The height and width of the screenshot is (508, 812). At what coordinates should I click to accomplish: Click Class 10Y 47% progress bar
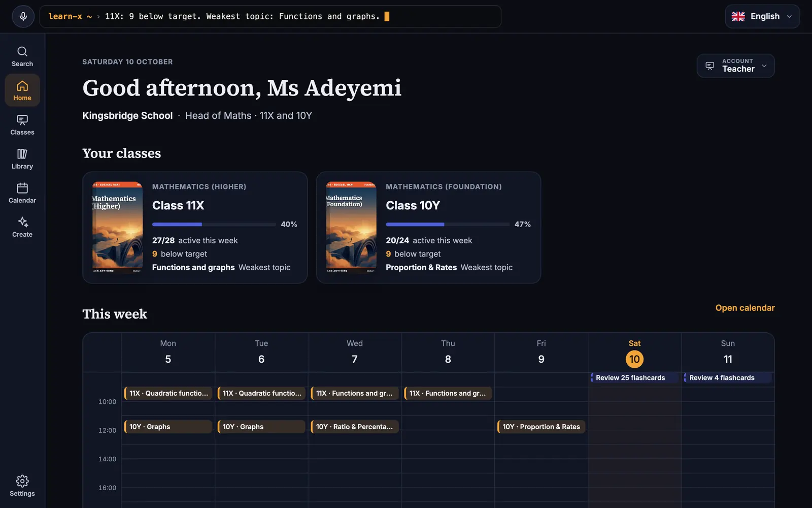pos(448,224)
